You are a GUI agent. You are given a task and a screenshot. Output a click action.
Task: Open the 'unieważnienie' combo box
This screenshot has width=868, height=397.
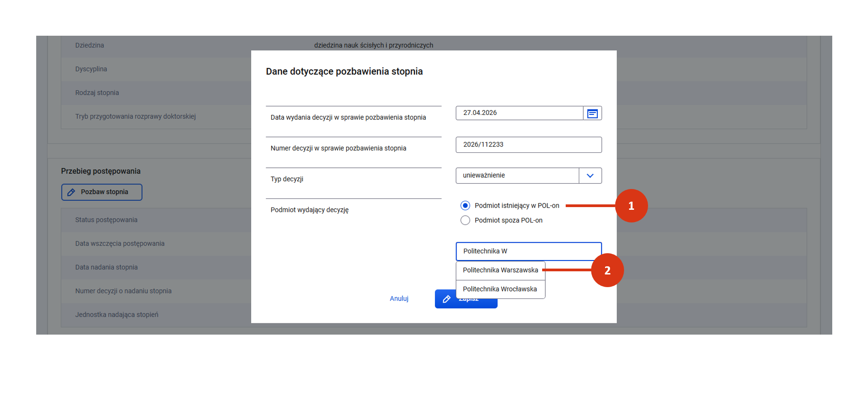click(x=517, y=176)
